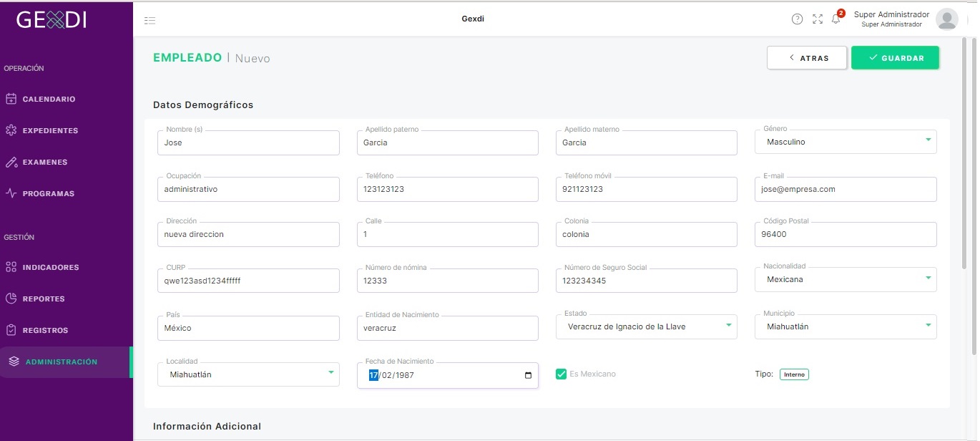Click the Nombre(s) field containing Jose
This screenshot has width=980, height=441.
(248, 142)
